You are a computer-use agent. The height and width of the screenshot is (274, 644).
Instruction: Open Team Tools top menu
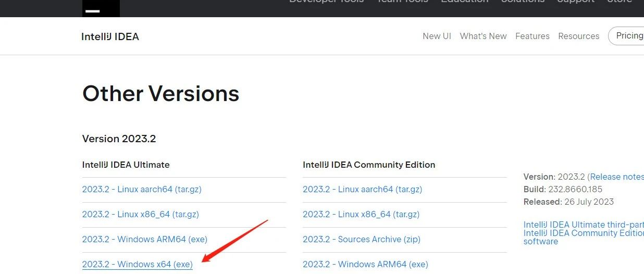(x=402, y=2)
